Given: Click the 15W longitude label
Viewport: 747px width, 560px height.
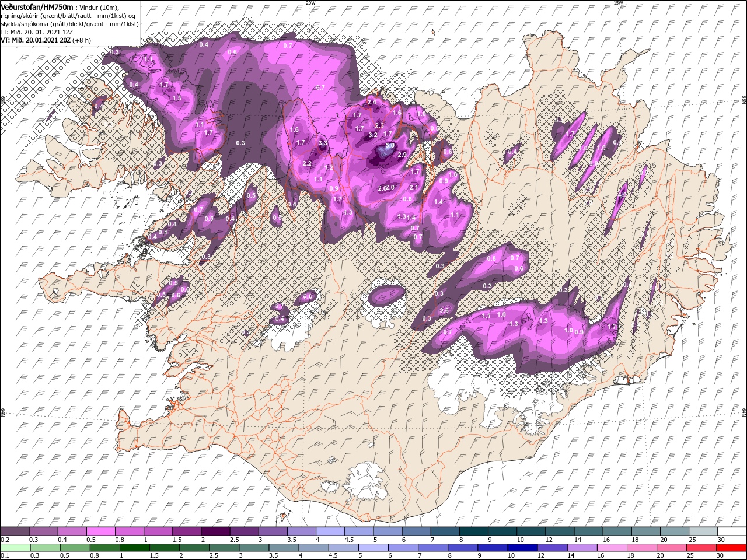Looking at the screenshot, I should point(618,3).
